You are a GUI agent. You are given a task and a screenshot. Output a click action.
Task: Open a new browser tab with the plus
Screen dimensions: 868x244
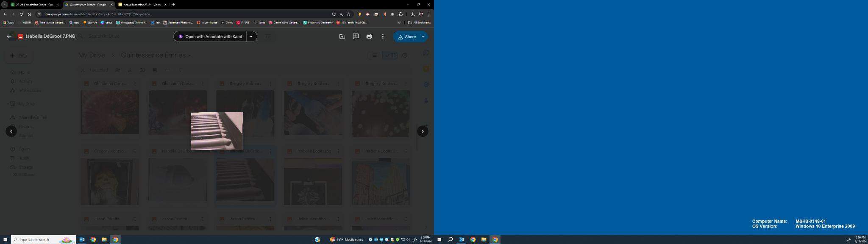173,5
